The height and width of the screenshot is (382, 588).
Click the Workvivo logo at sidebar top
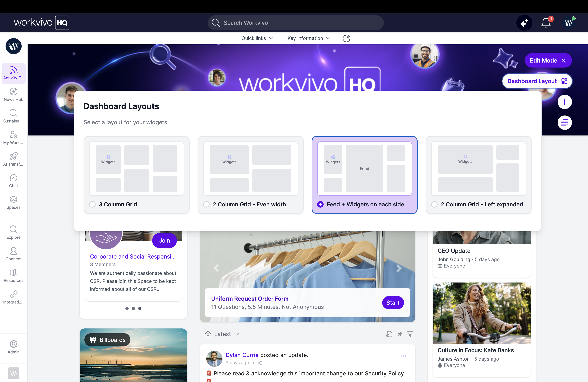[14, 46]
